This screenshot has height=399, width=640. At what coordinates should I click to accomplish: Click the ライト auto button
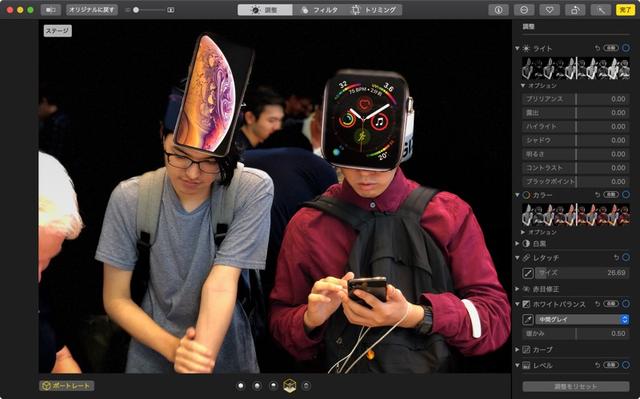click(611, 48)
